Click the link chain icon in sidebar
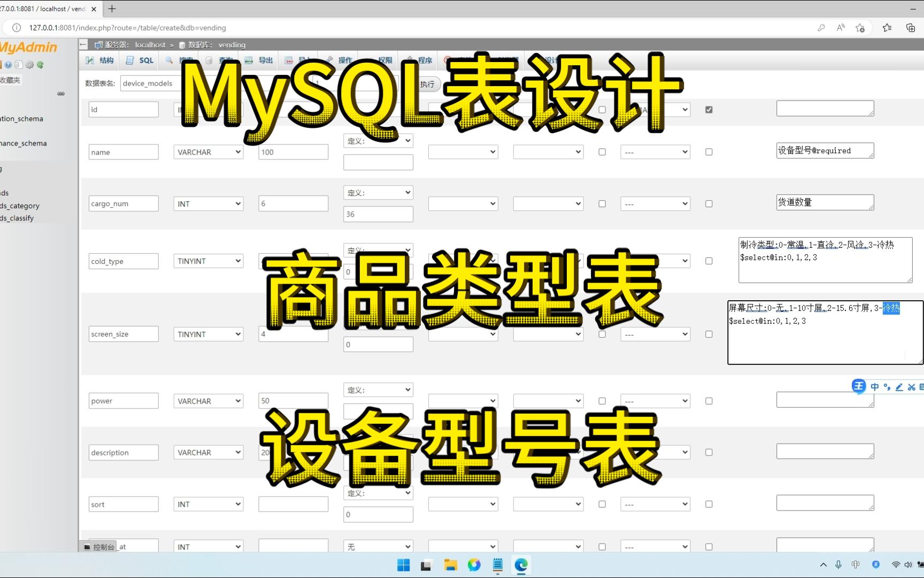The width and height of the screenshot is (924, 578). pyautogui.click(x=61, y=94)
